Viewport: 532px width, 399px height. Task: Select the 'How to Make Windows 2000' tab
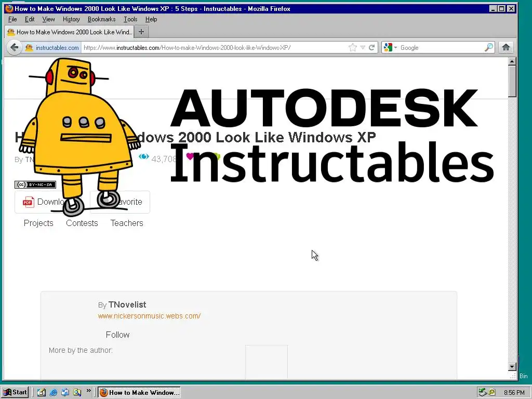tap(69, 32)
